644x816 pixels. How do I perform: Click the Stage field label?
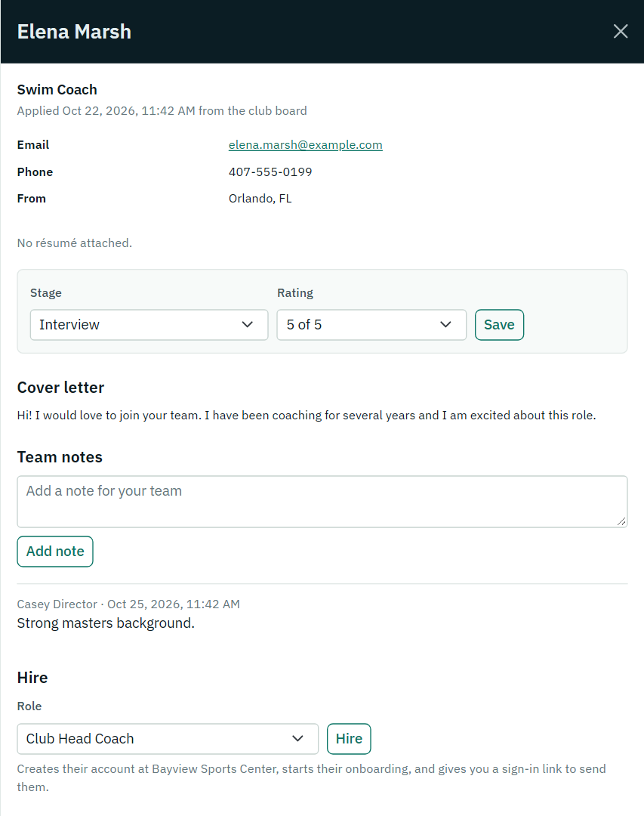pyautogui.click(x=46, y=293)
